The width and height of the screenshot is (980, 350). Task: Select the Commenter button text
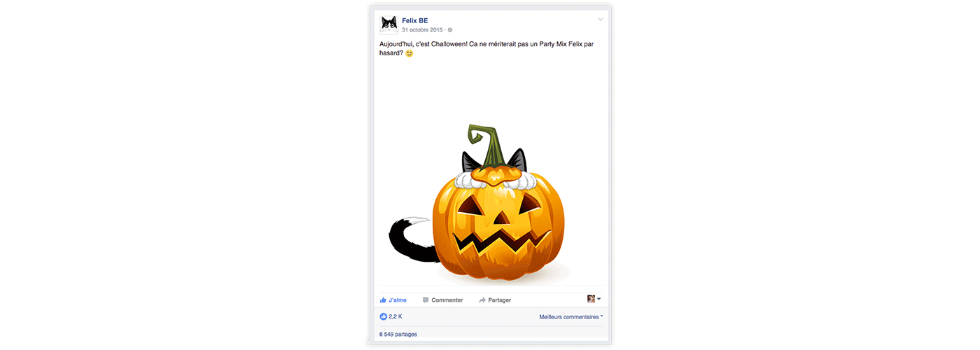coord(447,300)
